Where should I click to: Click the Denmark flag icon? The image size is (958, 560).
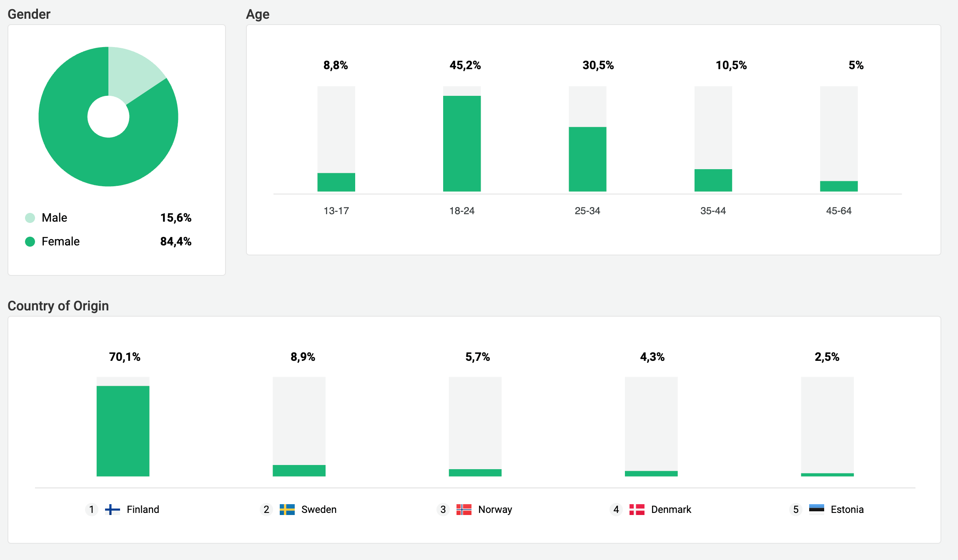(x=637, y=510)
